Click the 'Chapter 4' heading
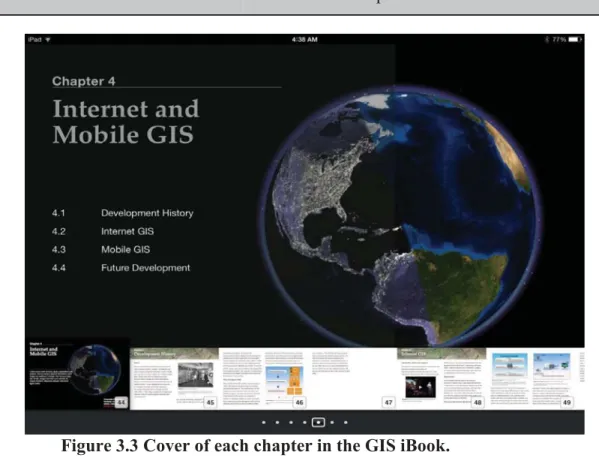The height and width of the screenshot is (470, 599). coord(84,81)
